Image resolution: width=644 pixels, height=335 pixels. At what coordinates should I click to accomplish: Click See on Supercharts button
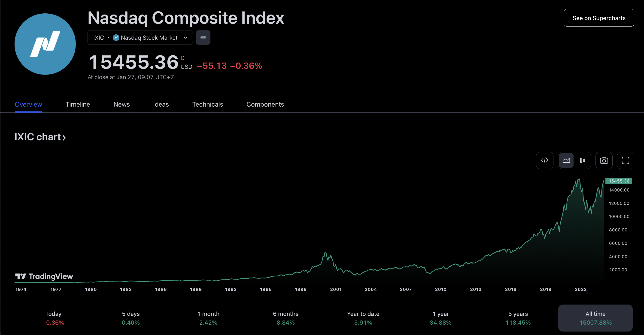[x=599, y=18]
